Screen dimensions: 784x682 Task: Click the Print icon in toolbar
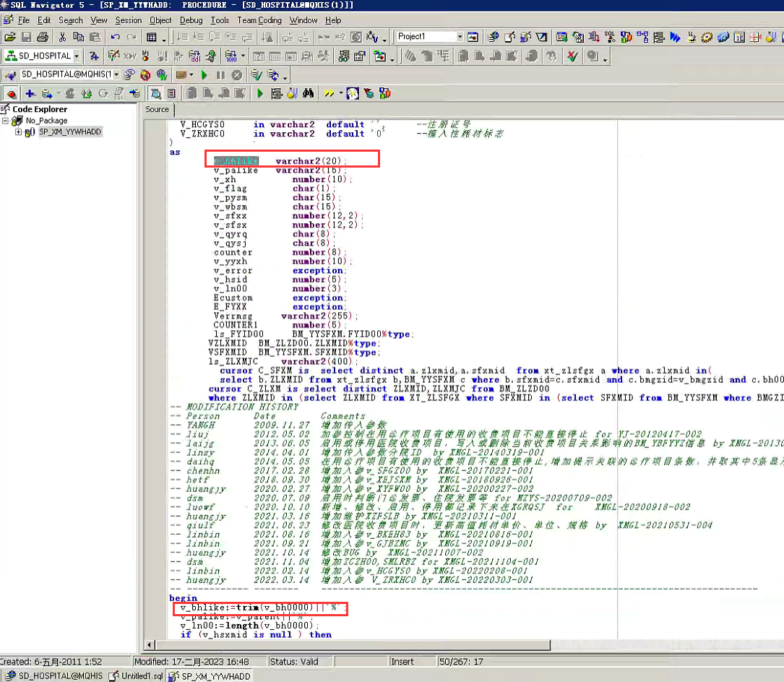(43, 37)
